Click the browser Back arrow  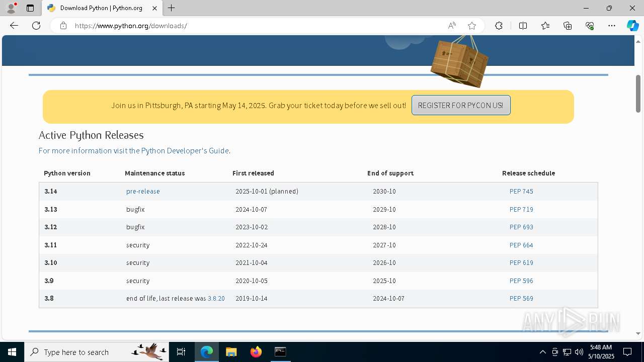14,26
